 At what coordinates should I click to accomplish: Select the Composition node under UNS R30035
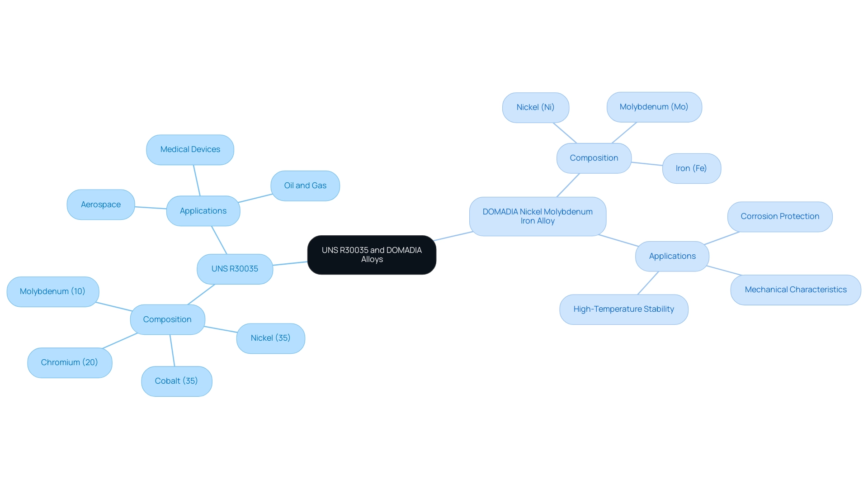[166, 319]
